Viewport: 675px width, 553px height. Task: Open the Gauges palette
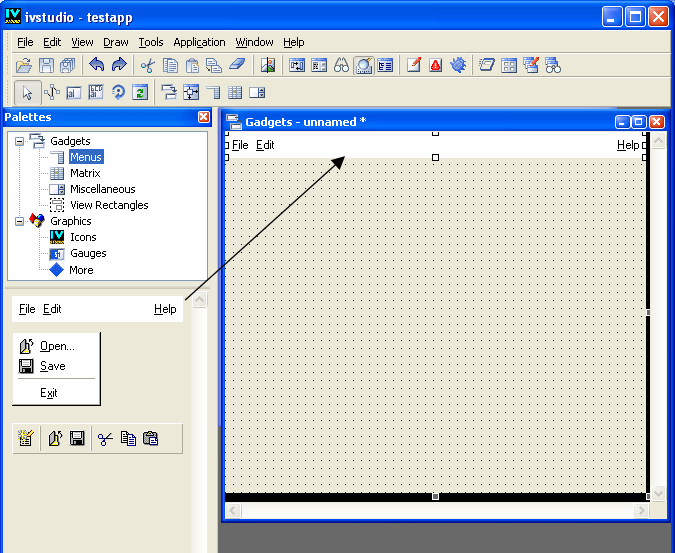pyautogui.click(x=88, y=253)
